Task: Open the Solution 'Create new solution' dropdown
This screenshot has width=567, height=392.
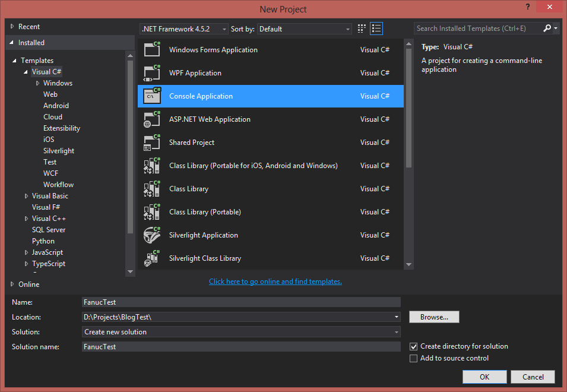Action: 241,332
